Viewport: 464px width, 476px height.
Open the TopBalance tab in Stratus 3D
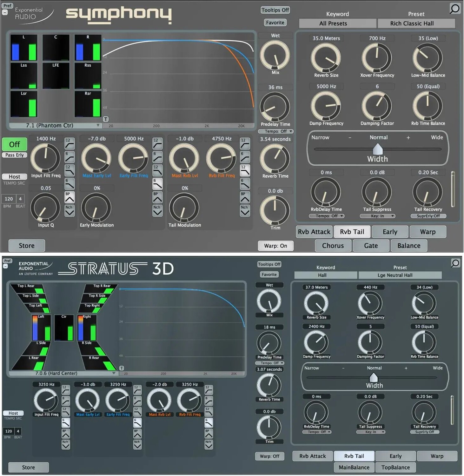click(395, 467)
